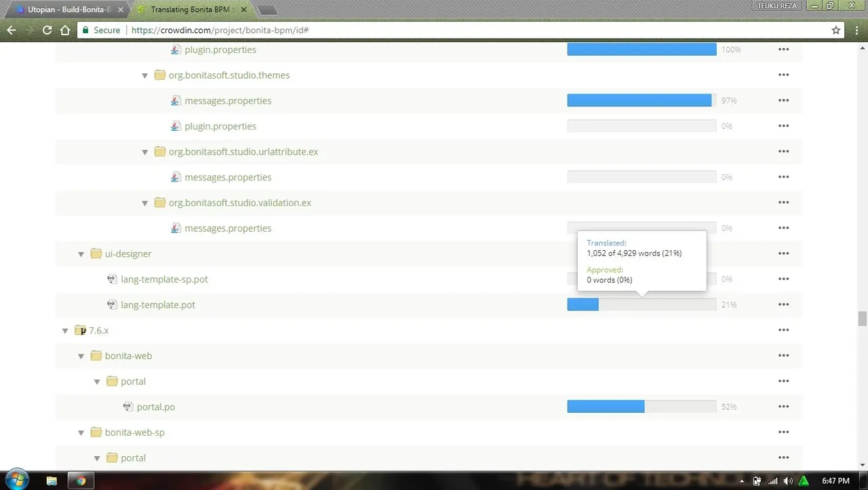Open File Explorer from the taskbar

(52, 481)
